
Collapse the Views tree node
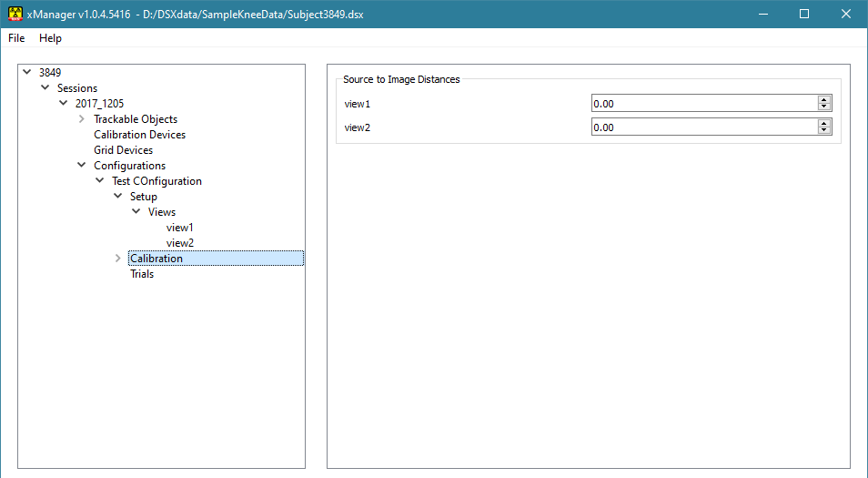[x=136, y=212]
